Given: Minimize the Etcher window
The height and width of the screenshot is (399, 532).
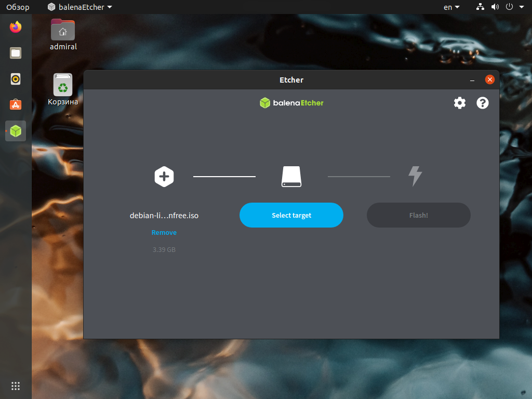Looking at the screenshot, I should click(472, 80).
